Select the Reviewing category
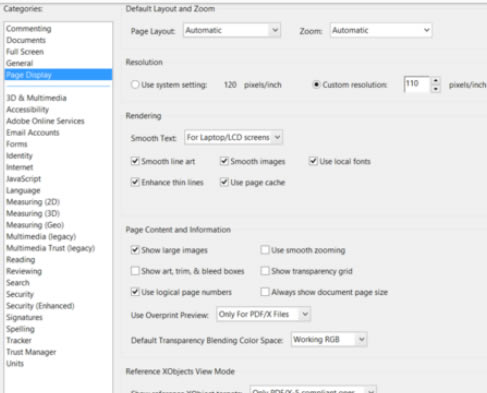This screenshot has width=487, height=393. [24, 271]
